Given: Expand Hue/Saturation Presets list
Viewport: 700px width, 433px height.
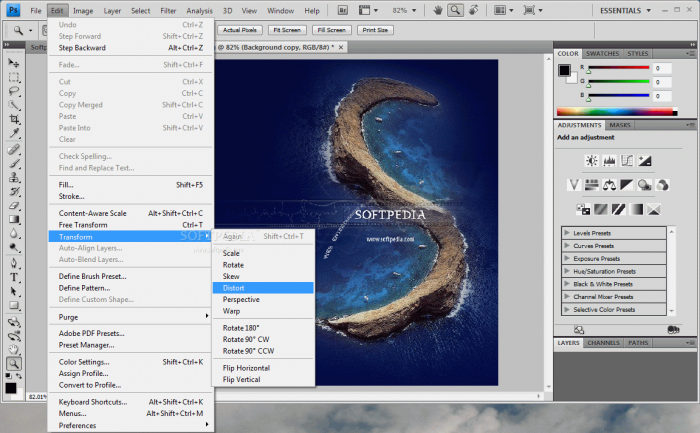Looking at the screenshot, I should (x=567, y=271).
